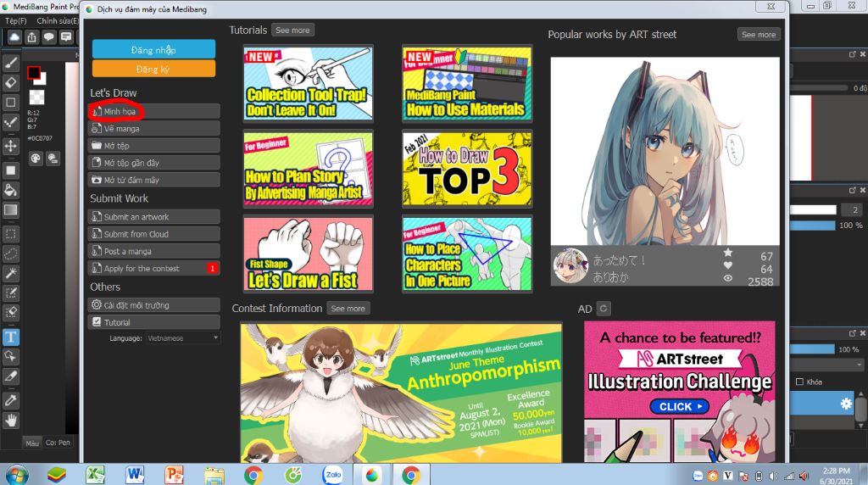Choose Minh họa to start illustration
The height and width of the screenshot is (485, 868).
click(x=154, y=111)
